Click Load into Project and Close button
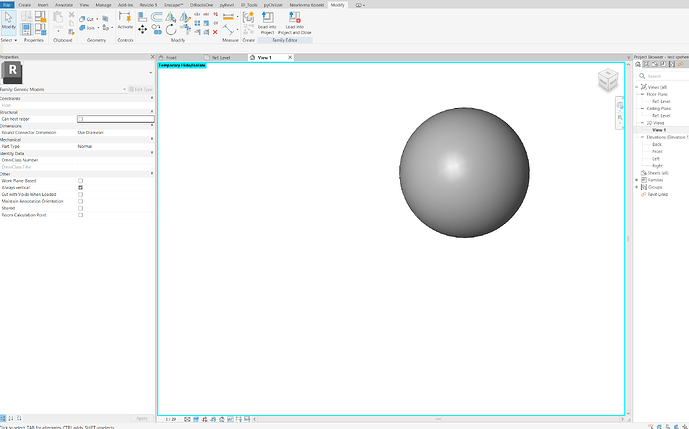The image size is (689, 429). click(294, 23)
